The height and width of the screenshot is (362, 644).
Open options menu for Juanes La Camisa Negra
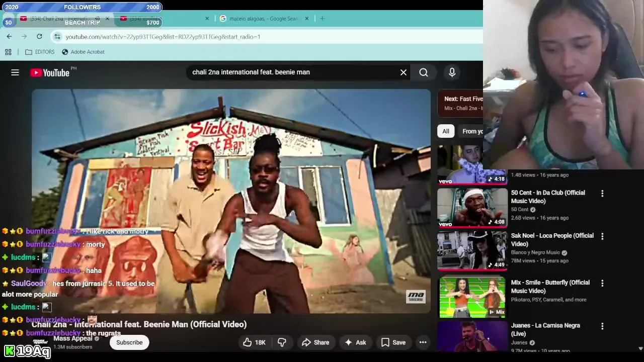coord(602,326)
